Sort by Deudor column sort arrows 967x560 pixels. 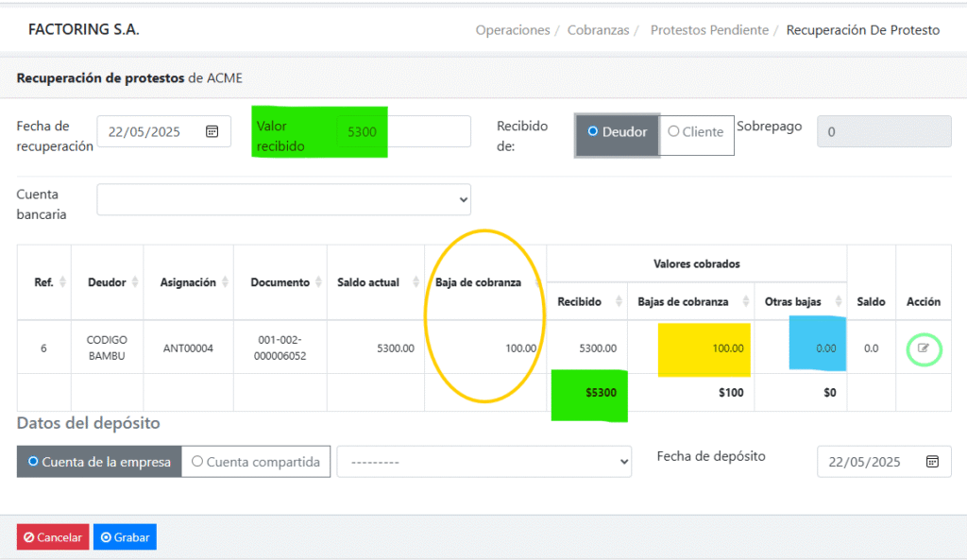135,282
